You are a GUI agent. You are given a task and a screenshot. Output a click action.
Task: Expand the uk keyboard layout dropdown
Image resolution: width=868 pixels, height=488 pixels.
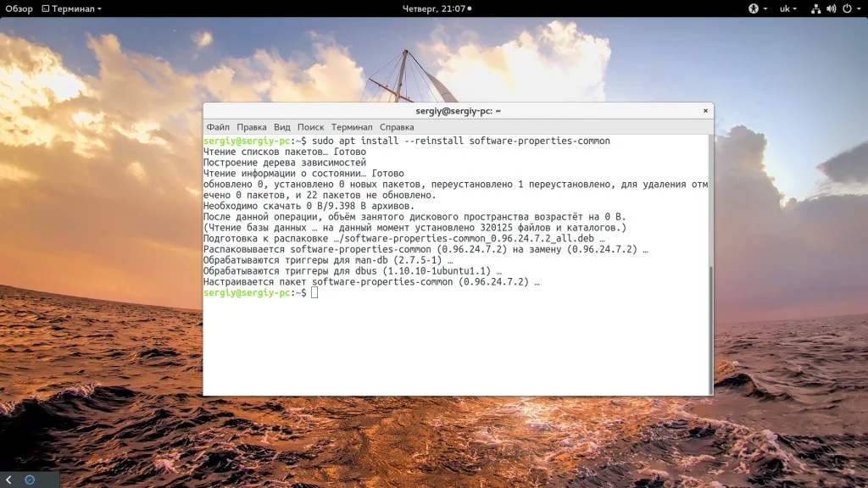tap(787, 8)
